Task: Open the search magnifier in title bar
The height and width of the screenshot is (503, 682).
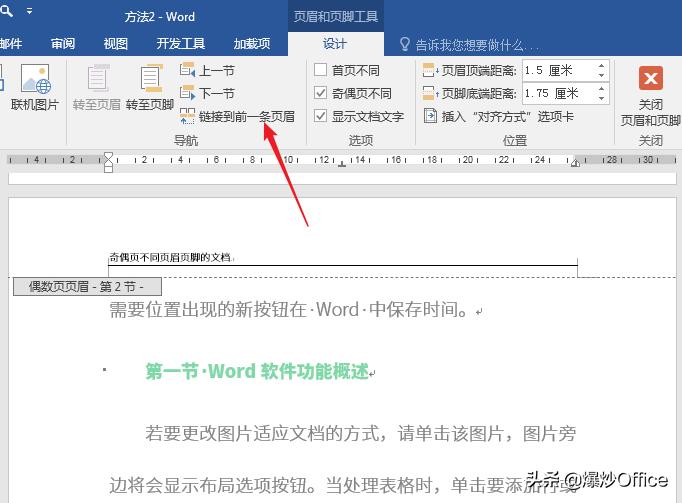Action: click(6, 10)
